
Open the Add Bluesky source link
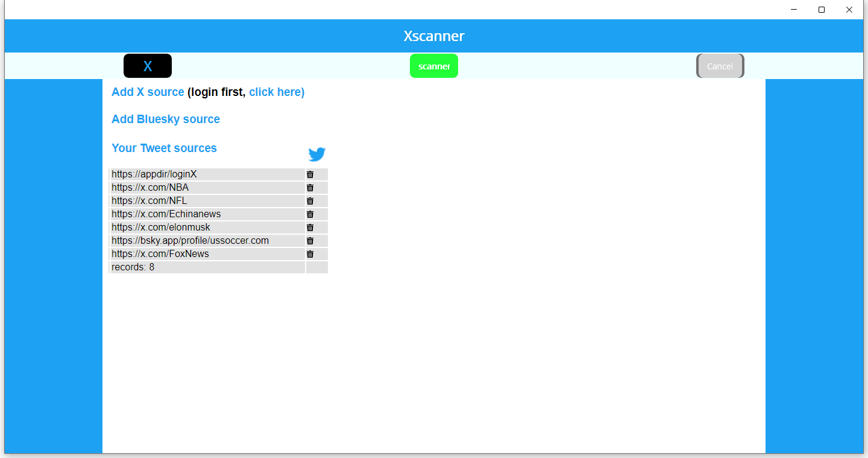166,119
